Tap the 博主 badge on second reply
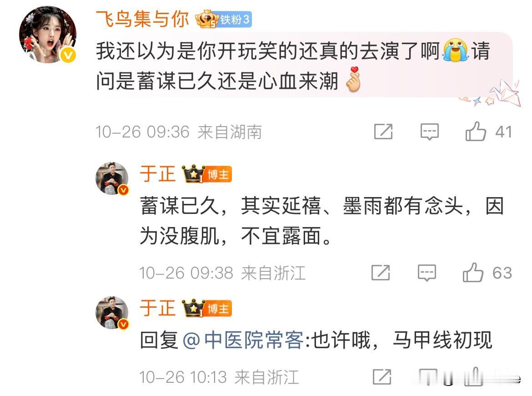Screen dimensions: 532x396 [218, 308]
